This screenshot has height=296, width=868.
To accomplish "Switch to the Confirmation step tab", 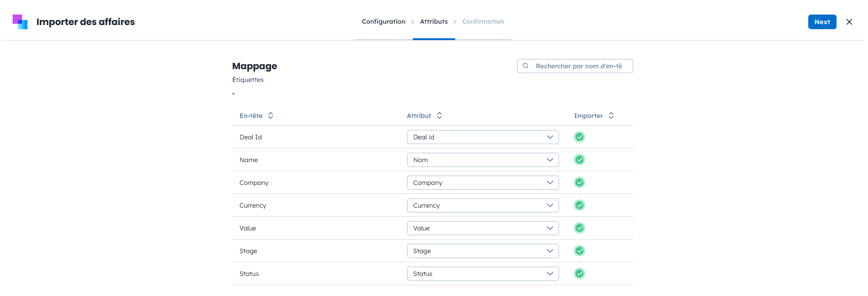I will (483, 22).
